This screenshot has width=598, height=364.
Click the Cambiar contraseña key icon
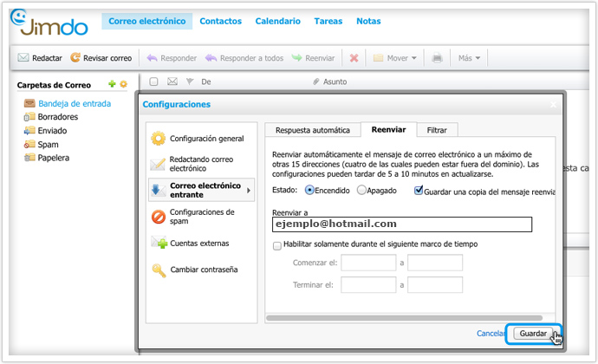159,270
